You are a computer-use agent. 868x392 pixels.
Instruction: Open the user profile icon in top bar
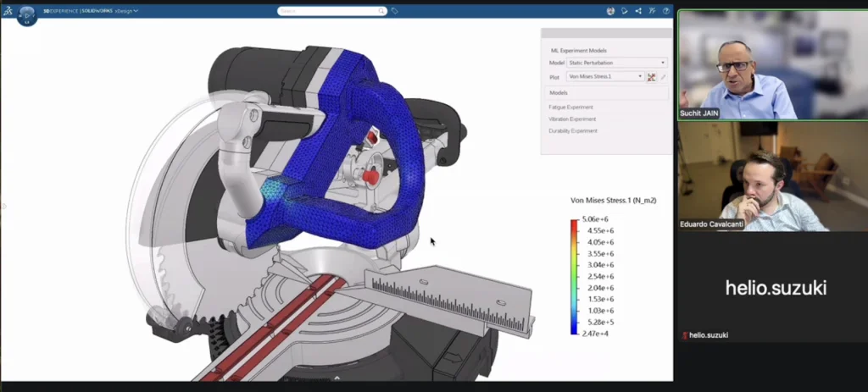(610, 11)
